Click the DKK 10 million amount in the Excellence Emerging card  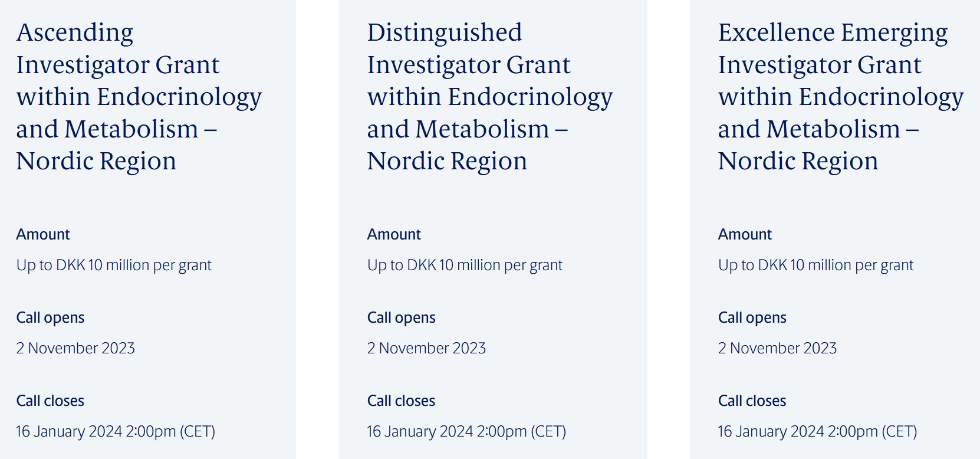click(x=815, y=265)
